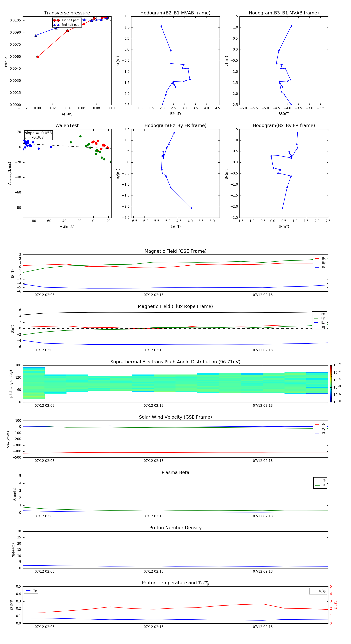Select the "Magnetic Field (GSE Frame)" title
The width and height of the screenshot is (351, 644).
coord(175,251)
